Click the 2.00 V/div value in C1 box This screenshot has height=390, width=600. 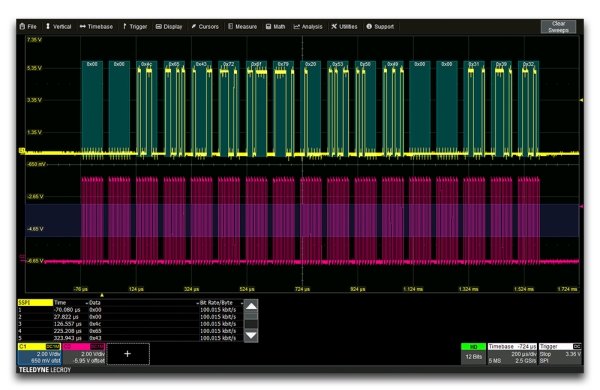tap(48, 354)
